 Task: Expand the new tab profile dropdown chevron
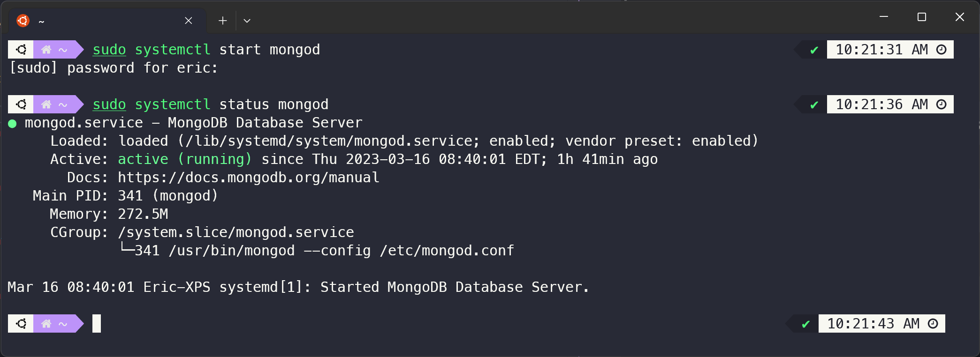247,21
